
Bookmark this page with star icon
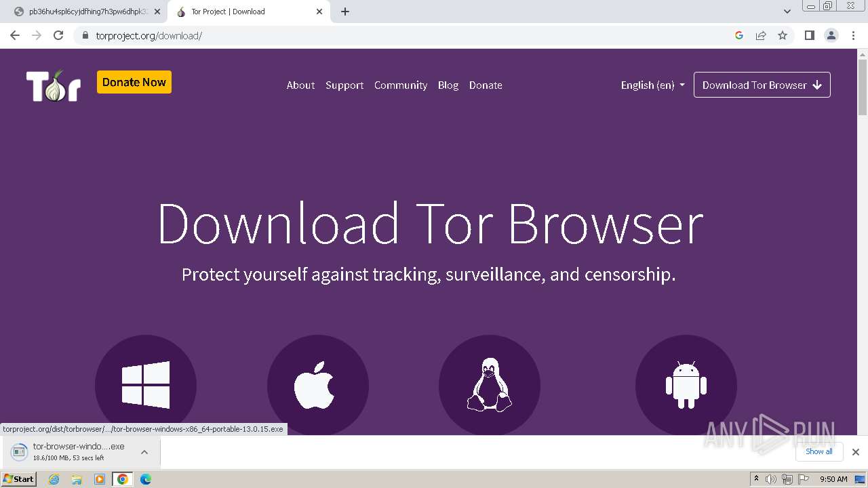[x=783, y=35]
